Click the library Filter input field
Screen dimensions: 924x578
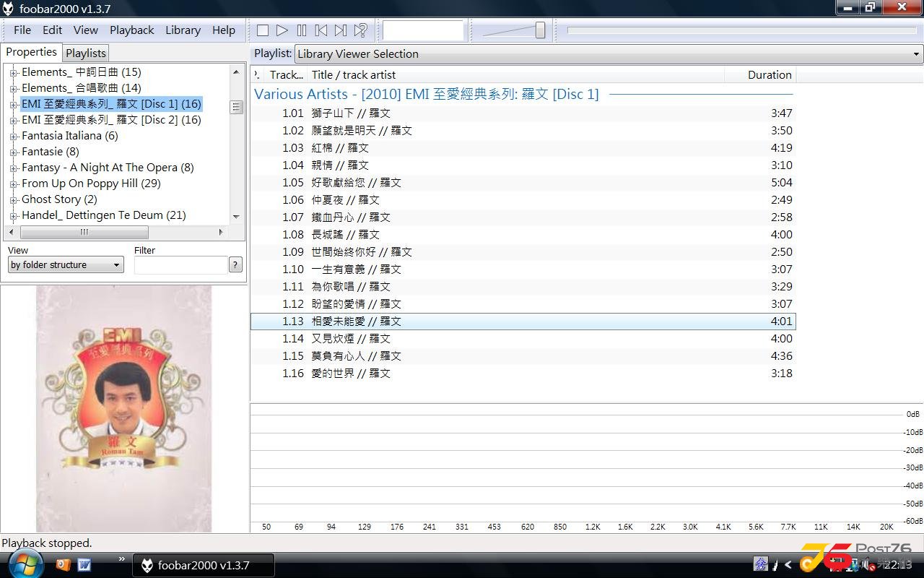[180, 265]
